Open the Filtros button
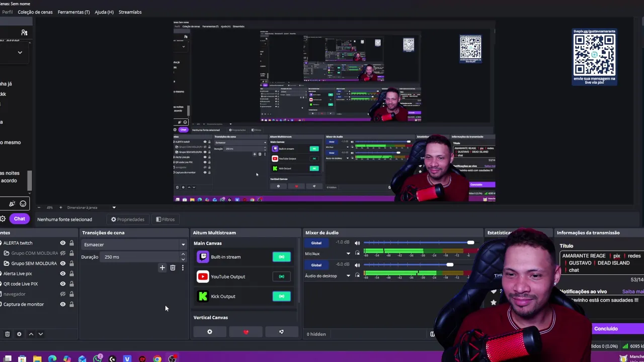The height and width of the screenshot is (362, 644). coord(166,219)
